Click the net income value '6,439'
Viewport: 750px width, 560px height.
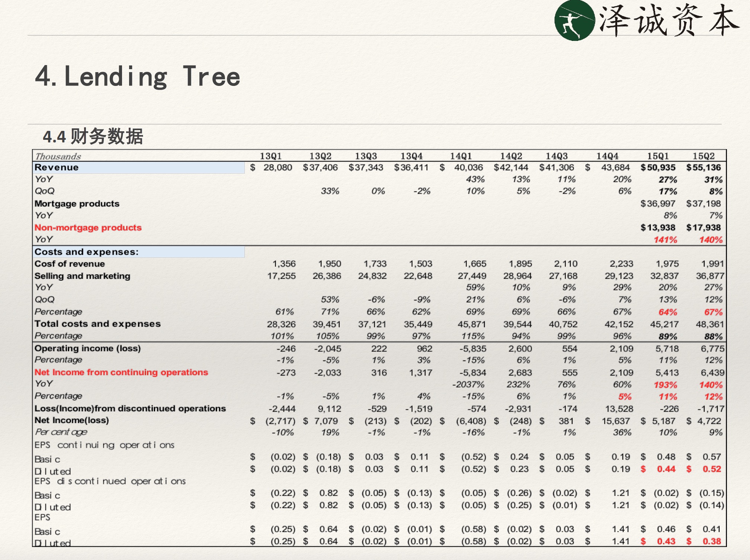point(712,373)
